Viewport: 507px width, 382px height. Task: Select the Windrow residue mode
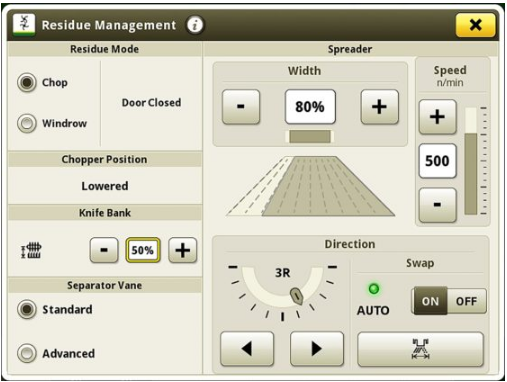[x=27, y=123]
